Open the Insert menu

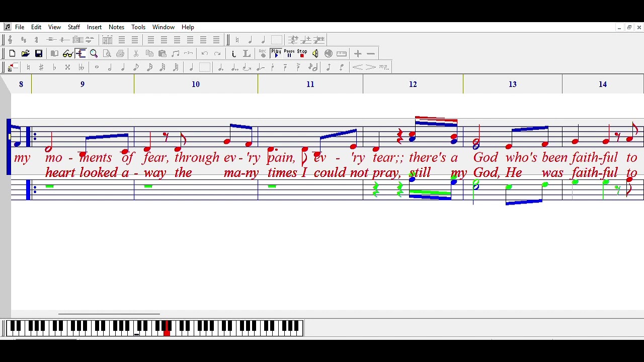click(94, 27)
